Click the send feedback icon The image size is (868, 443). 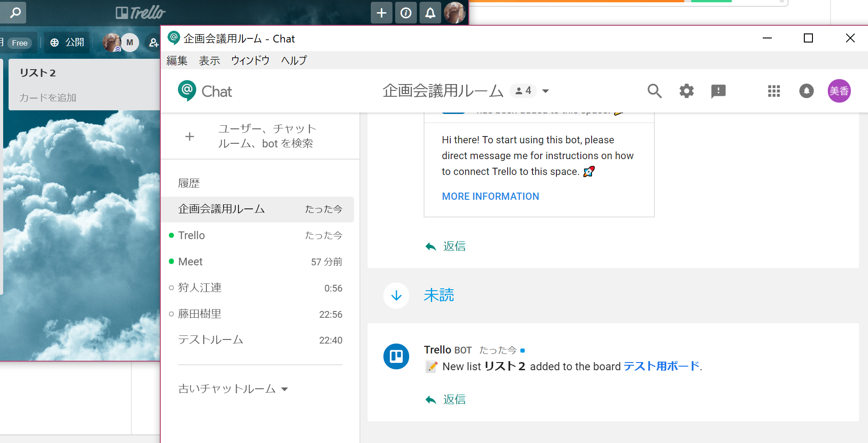click(x=718, y=91)
